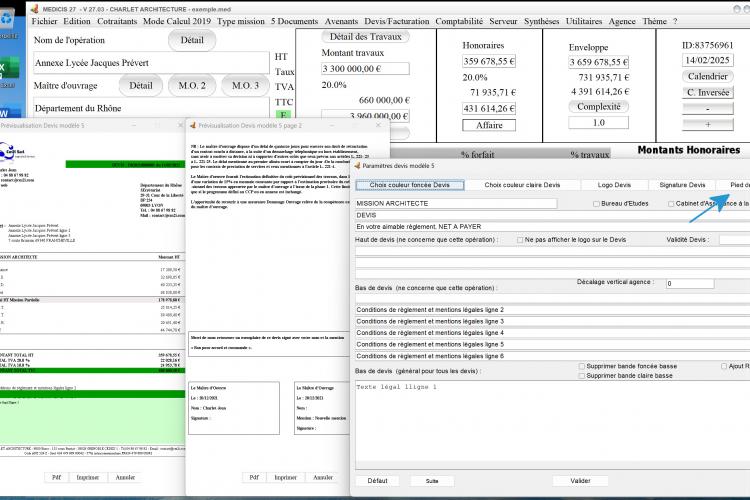Image resolution: width=750 pixels, height=500 pixels.
Task: Edit En votre aimable règlement, NET A PAYER field
Action: [x=552, y=226]
